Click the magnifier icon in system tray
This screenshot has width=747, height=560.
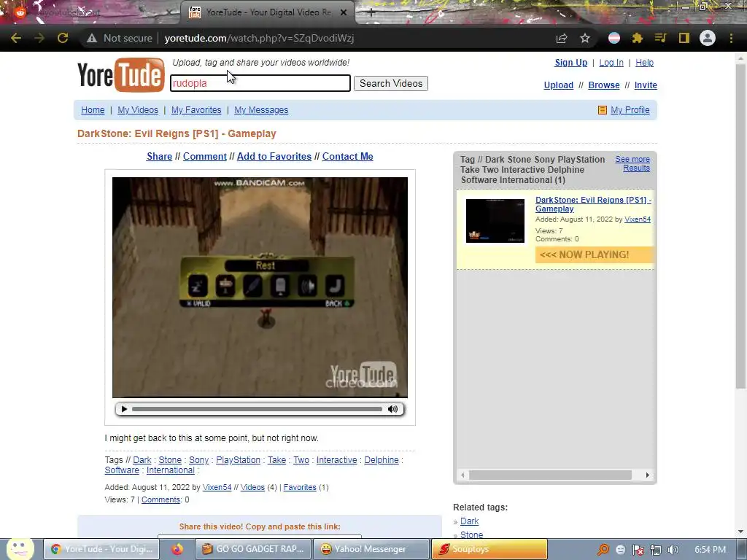tap(603, 550)
